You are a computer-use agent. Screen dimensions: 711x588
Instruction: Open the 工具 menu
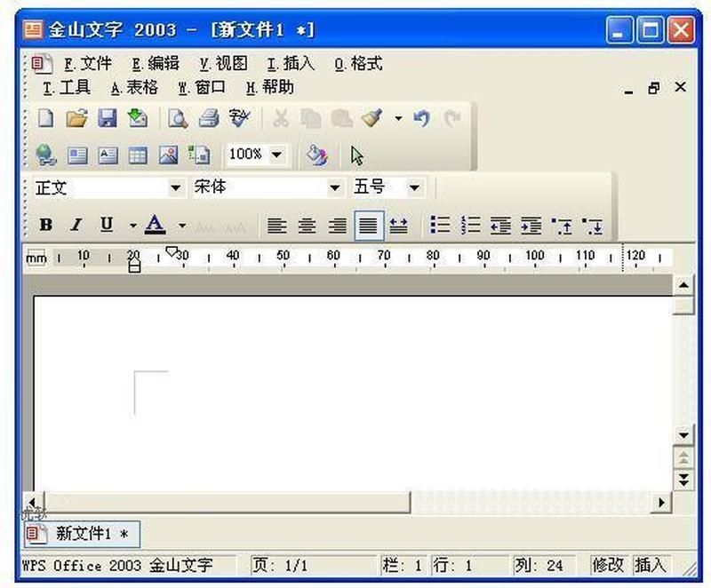(67, 87)
